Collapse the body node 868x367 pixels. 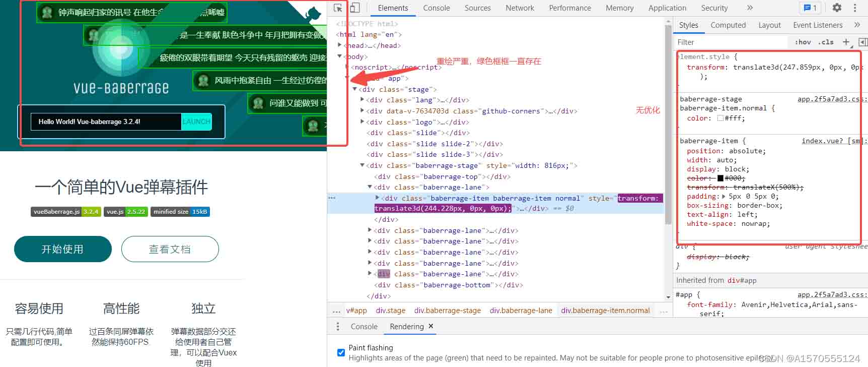[340, 56]
